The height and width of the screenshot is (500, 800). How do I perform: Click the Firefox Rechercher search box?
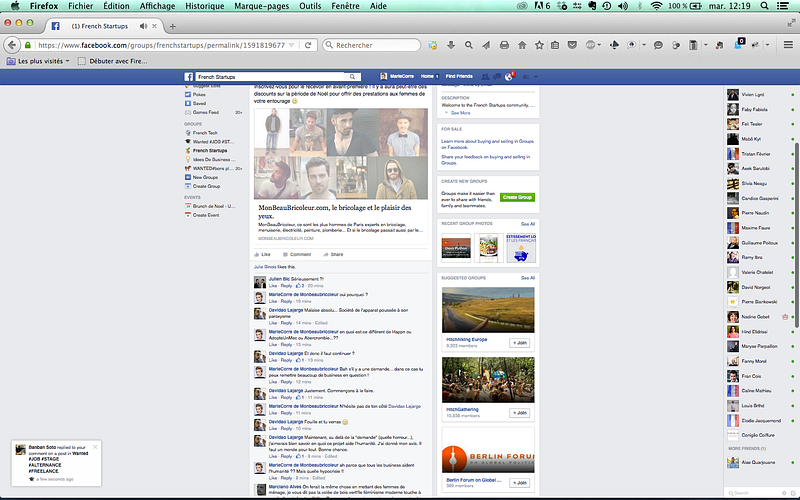371,45
